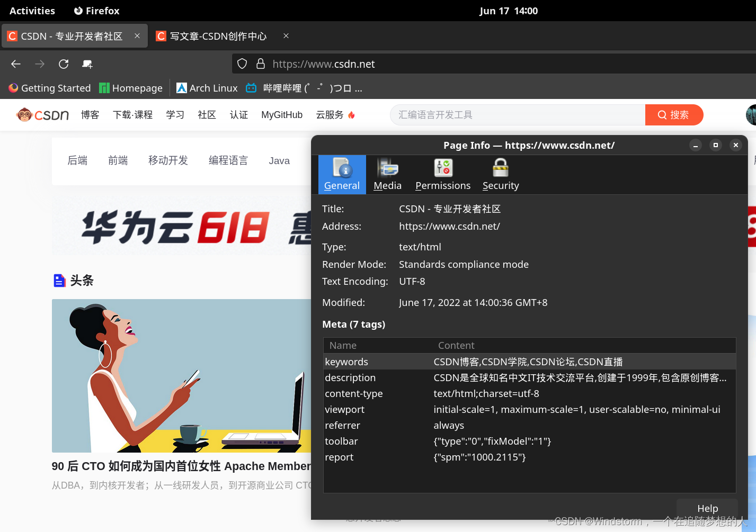Open the 90 后 CTO article title
Viewport: 756px width, 532px height.
(181, 466)
